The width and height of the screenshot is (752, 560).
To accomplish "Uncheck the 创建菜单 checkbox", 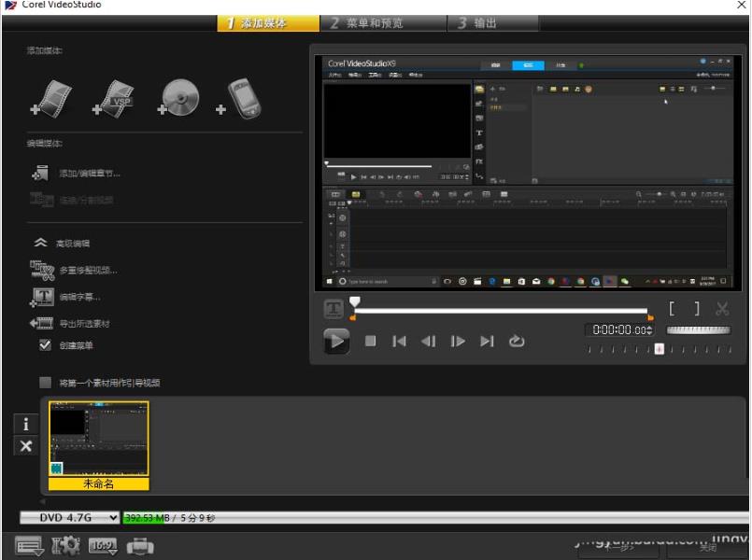I will (45, 345).
